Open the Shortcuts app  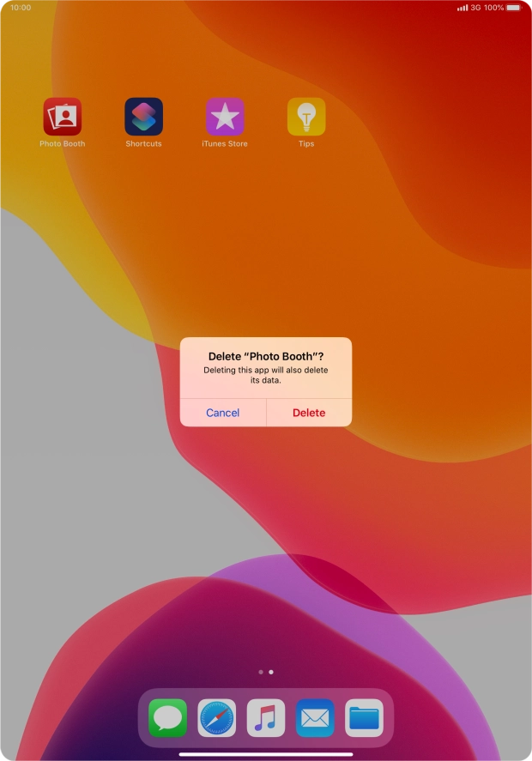143,117
